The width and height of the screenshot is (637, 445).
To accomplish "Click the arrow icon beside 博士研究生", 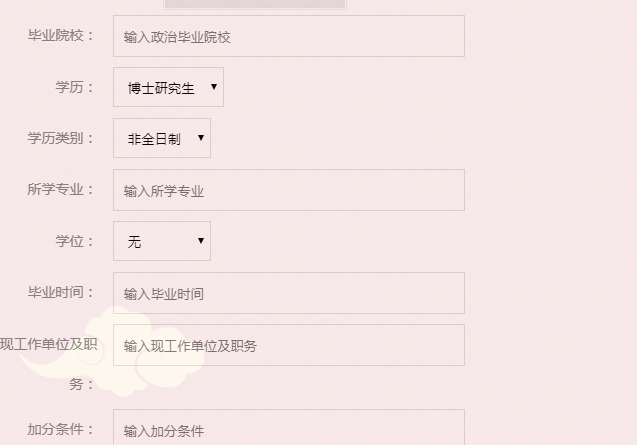I will pyautogui.click(x=214, y=87).
